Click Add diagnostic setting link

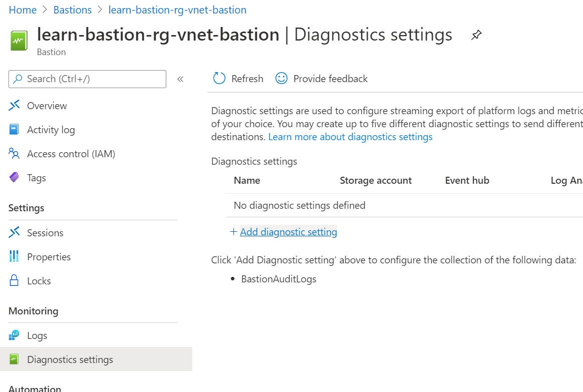[x=288, y=232]
